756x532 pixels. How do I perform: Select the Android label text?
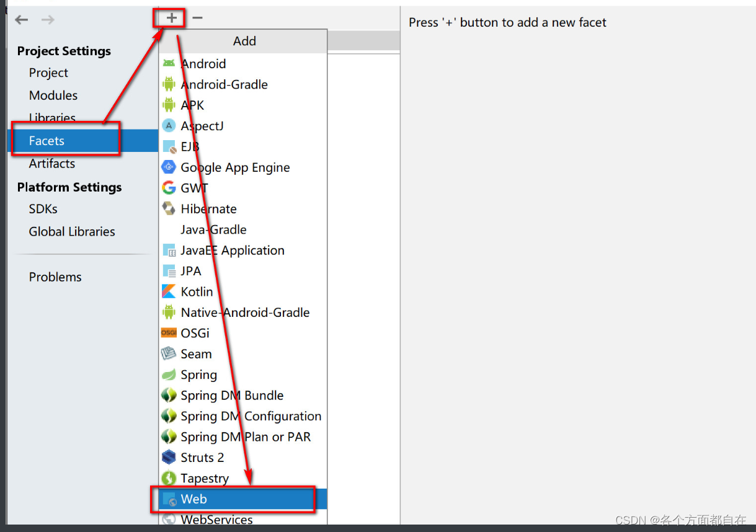pos(203,64)
